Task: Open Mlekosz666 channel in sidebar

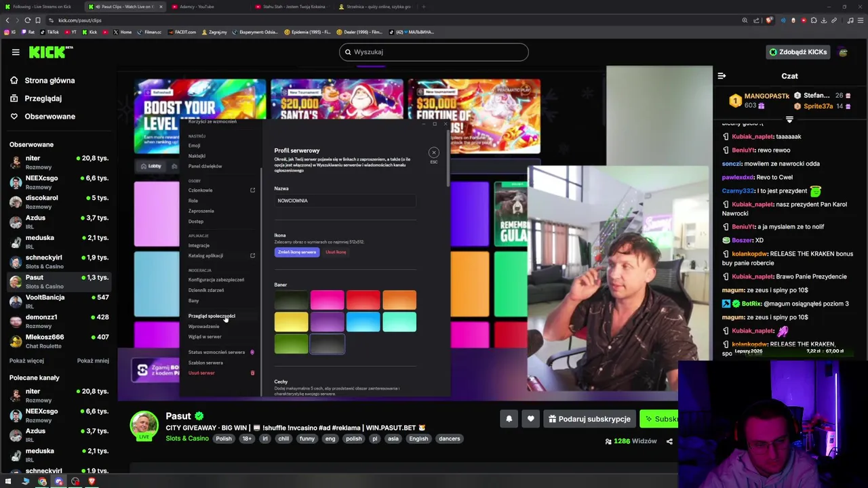Action: [x=58, y=341]
